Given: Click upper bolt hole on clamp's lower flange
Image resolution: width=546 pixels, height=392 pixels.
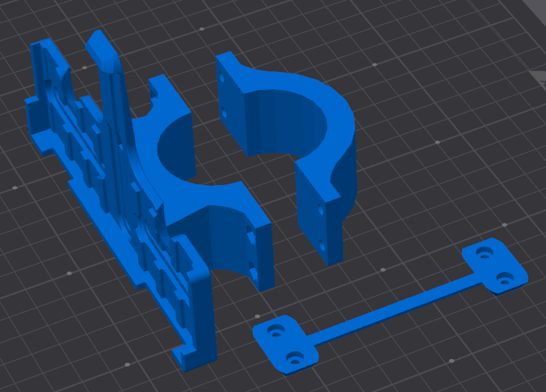Looking at the screenshot, I should pos(321,210).
